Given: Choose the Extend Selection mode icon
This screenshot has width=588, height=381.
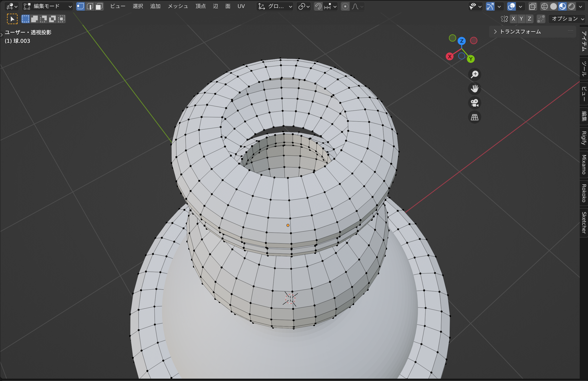Looking at the screenshot, I should pyautogui.click(x=34, y=19).
